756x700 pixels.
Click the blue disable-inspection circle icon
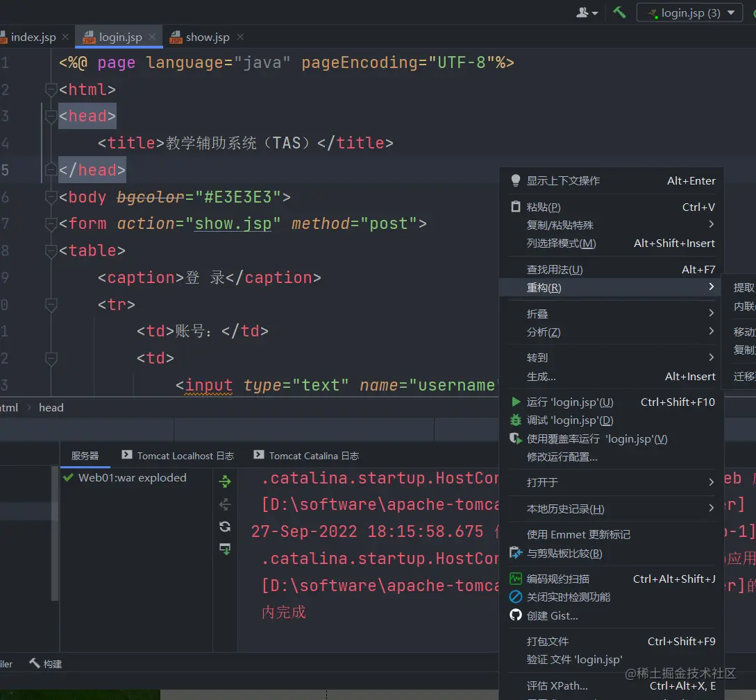point(516,597)
